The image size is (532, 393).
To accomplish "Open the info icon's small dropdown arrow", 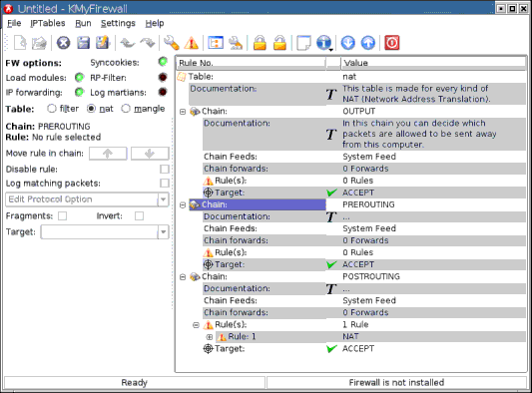I will click(330, 50).
